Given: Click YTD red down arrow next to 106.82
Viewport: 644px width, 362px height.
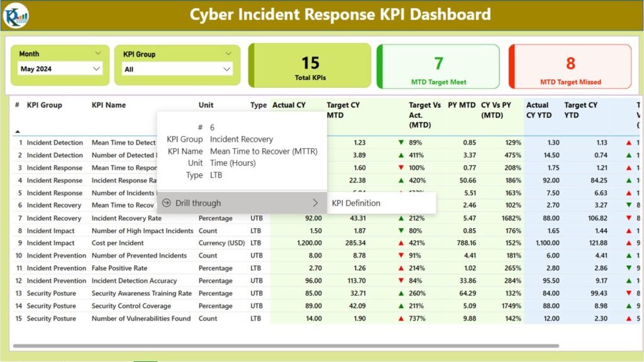Looking at the screenshot, I should pos(629,218).
